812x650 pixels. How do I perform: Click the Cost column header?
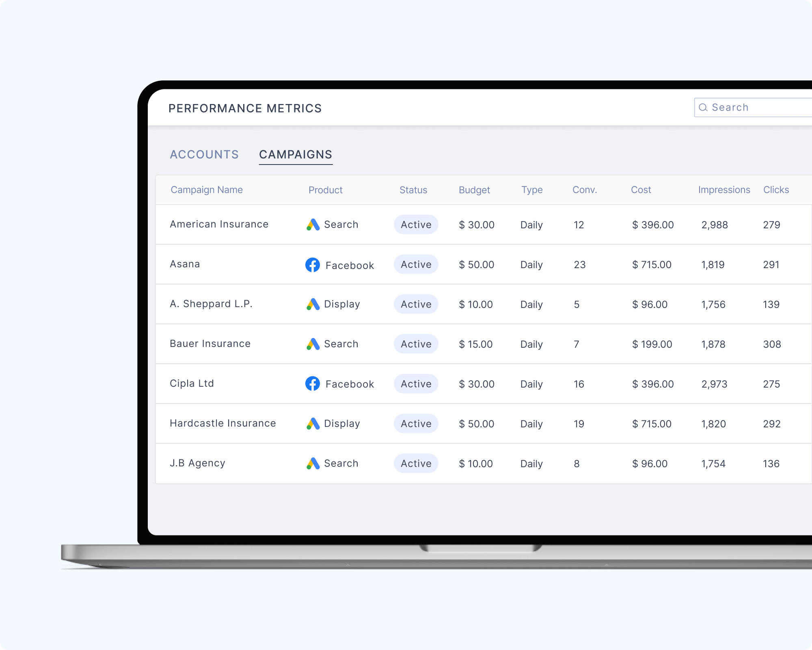(x=641, y=190)
